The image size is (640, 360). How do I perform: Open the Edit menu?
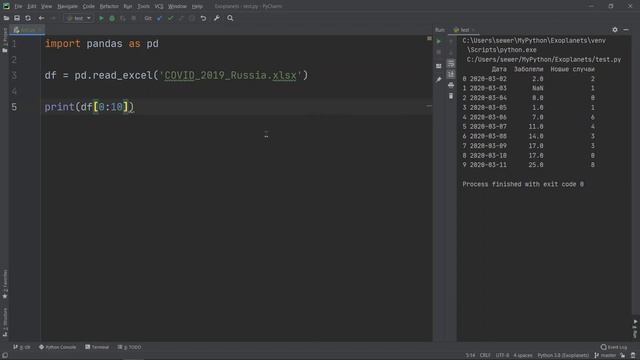point(32,7)
